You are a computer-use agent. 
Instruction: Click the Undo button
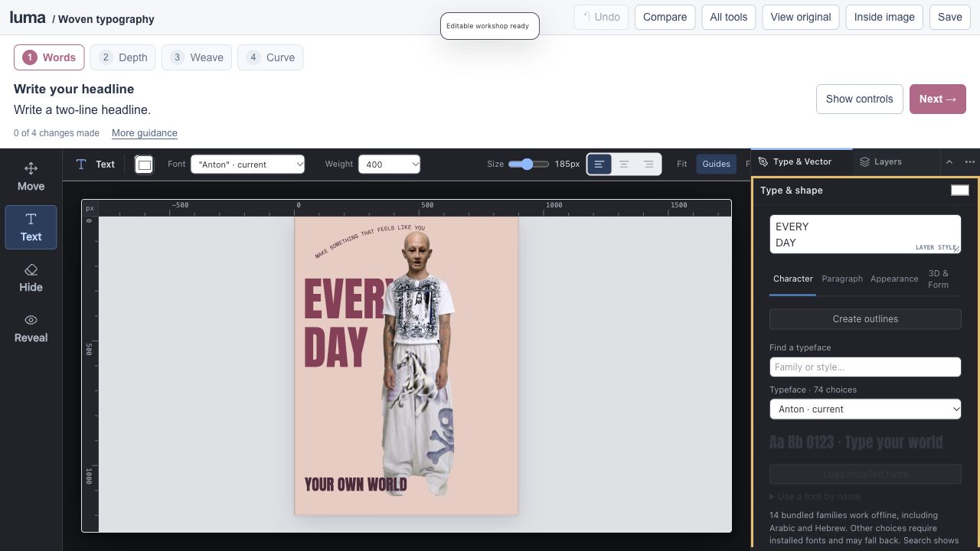pos(601,17)
